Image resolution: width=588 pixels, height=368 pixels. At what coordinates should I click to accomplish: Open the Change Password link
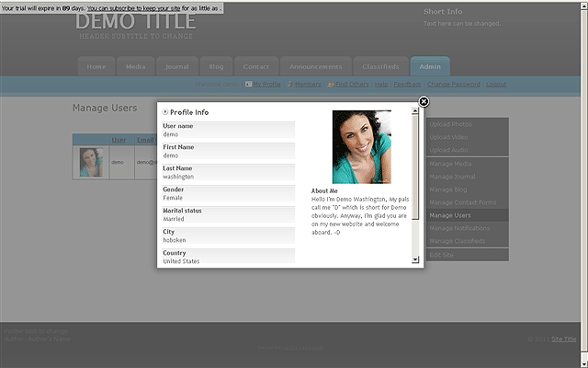(x=453, y=84)
